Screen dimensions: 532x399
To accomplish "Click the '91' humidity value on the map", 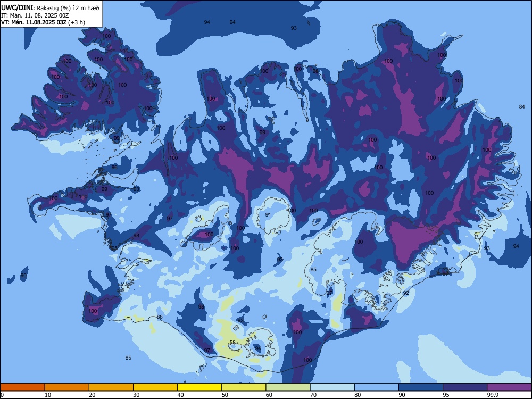I will 268,214.
